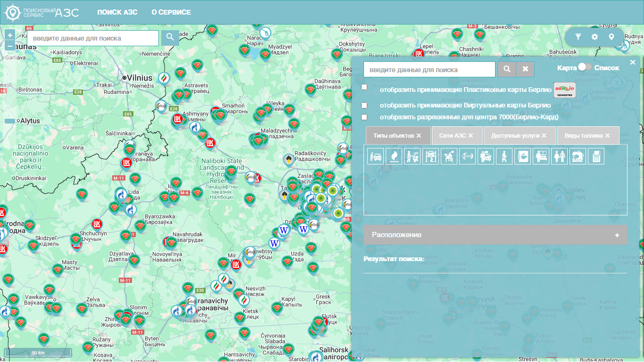This screenshot has height=362, width=644.
Task: Click the red marker at Lepel
Action: (x=419, y=53)
